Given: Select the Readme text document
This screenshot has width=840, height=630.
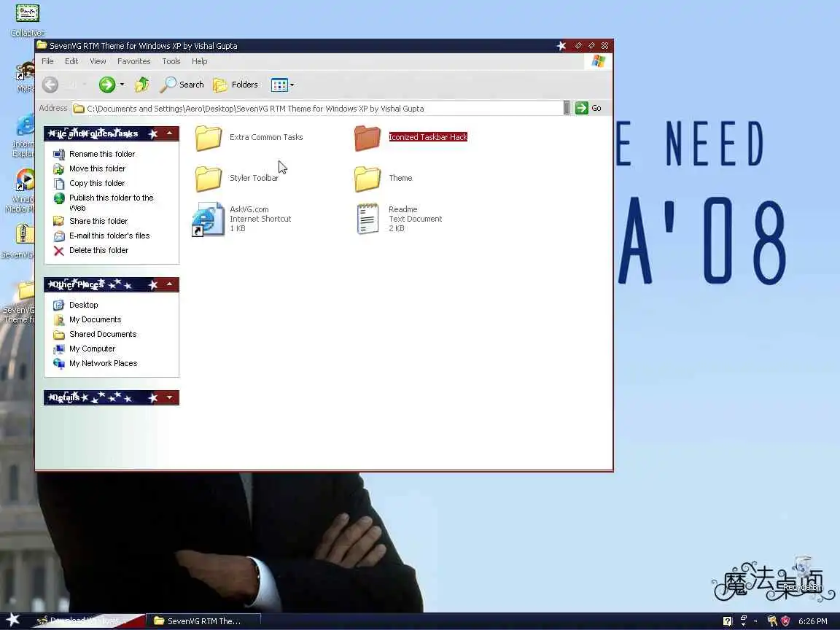Looking at the screenshot, I should (x=399, y=219).
